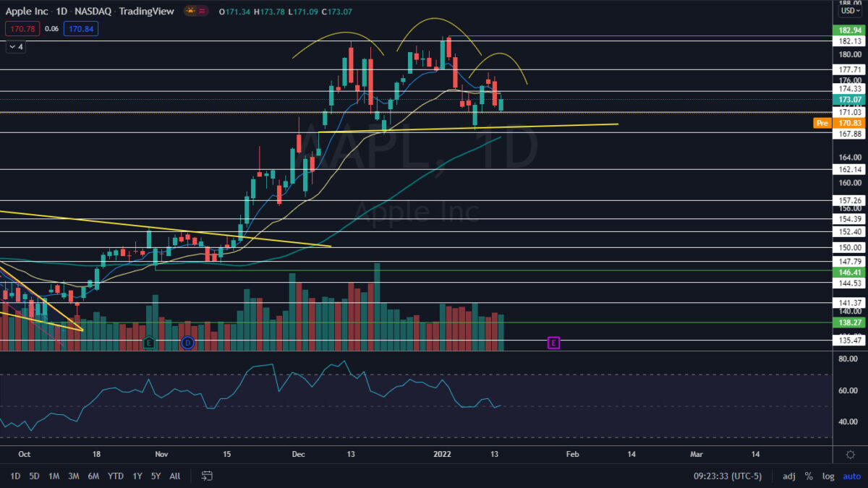Image resolution: width=868 pixels, height=488 pixels.
Task: Click the green earnings marker on the chart
Action: (149, 343)
